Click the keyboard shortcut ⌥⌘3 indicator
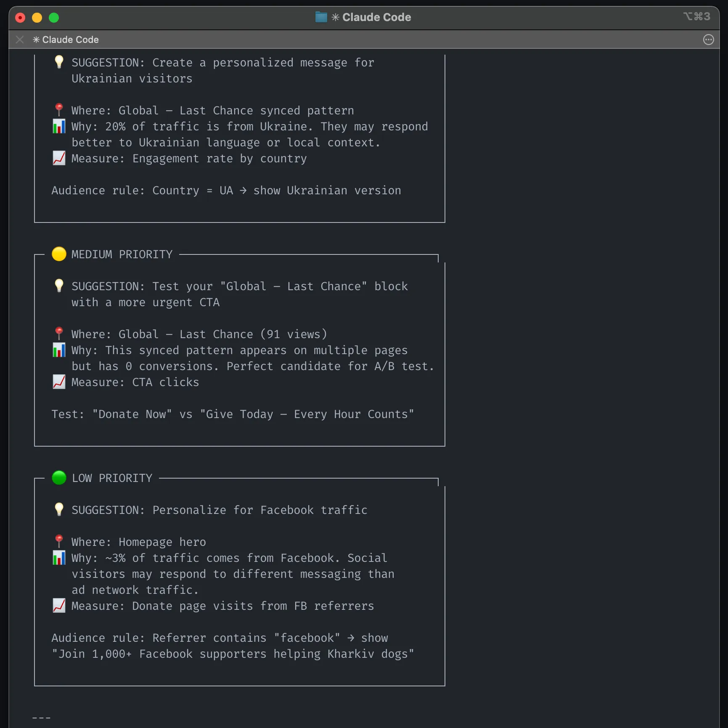The width and height of the screenshot is (728, 728). click(x=697, y=16)
